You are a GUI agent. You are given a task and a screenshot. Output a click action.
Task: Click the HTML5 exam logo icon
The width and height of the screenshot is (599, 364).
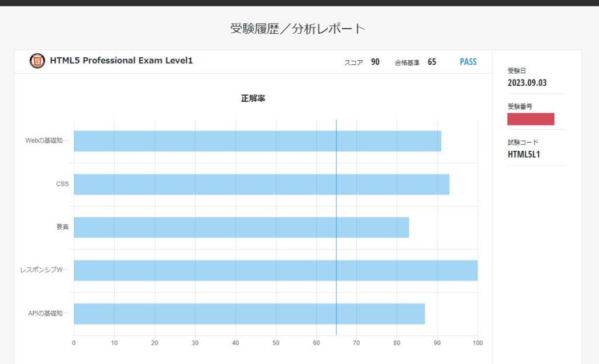point(37,61)
